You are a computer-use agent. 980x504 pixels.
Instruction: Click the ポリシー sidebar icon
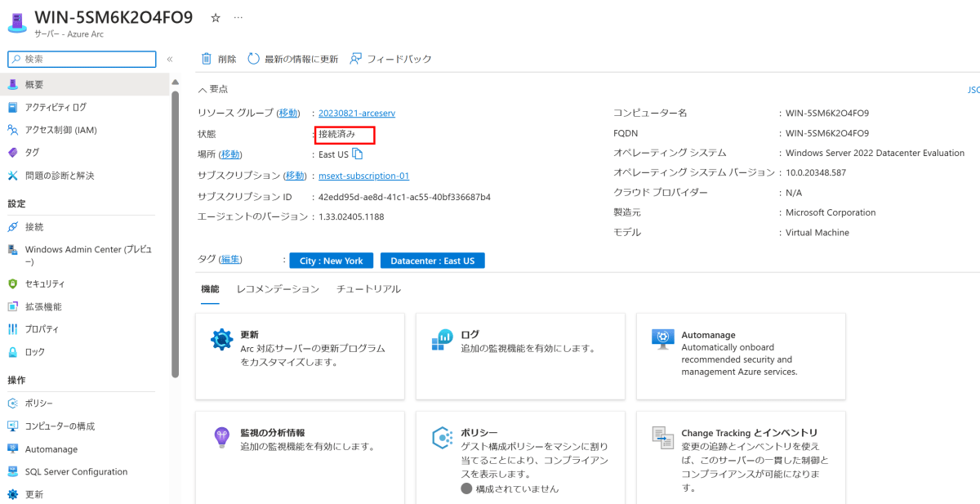pyautogui.click(x=12, y=404)
